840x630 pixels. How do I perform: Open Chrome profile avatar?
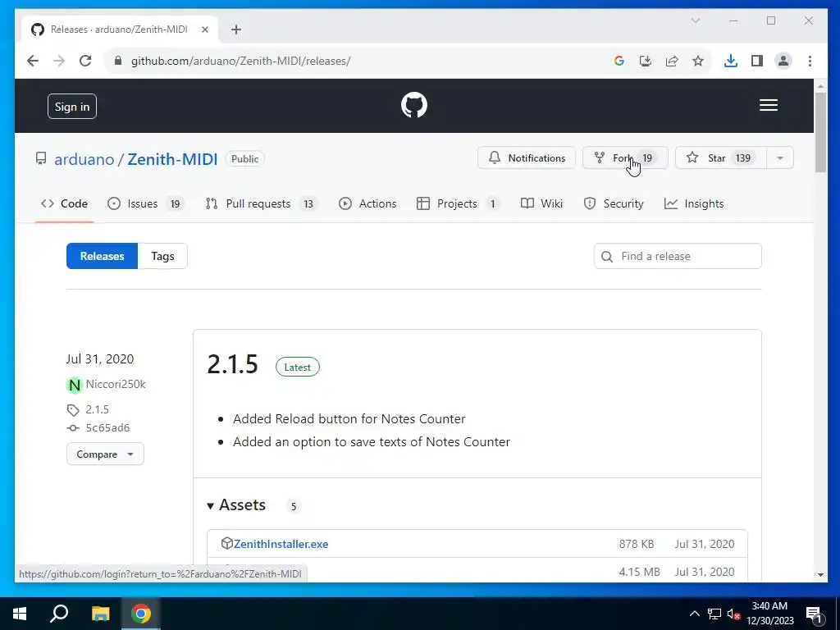tap(783, 61)
